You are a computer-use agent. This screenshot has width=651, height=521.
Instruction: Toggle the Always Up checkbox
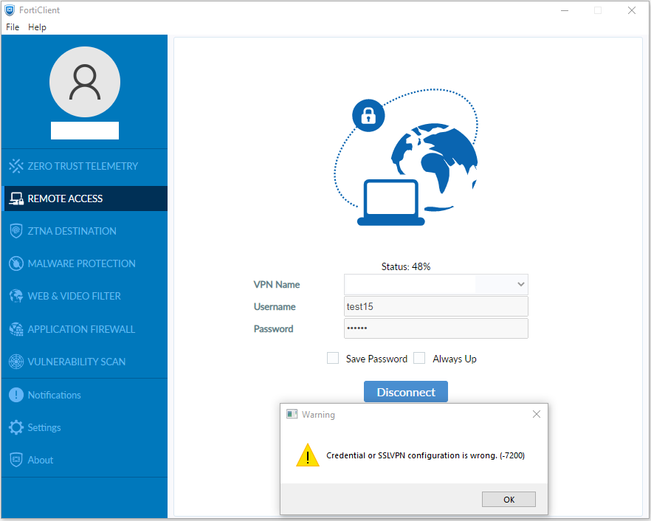point(419,358)
